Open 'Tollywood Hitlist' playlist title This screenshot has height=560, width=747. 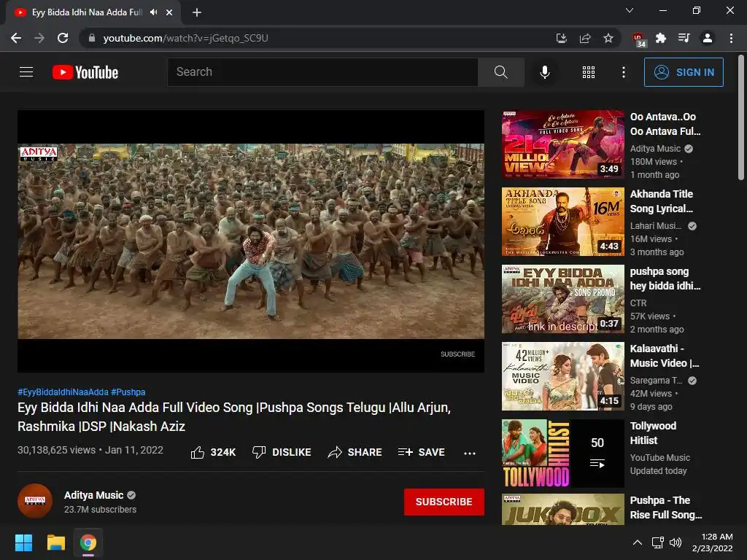653,433
